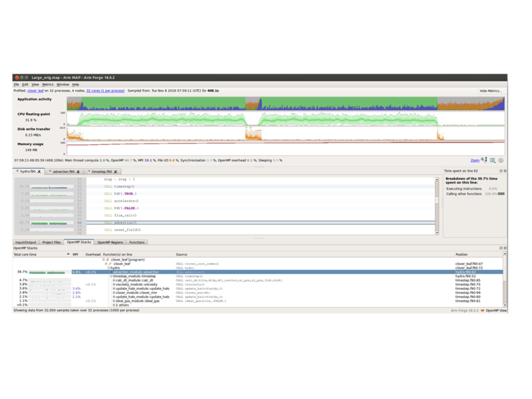
Task: Switch to the Project Files tab
Action: pos(51,243)
